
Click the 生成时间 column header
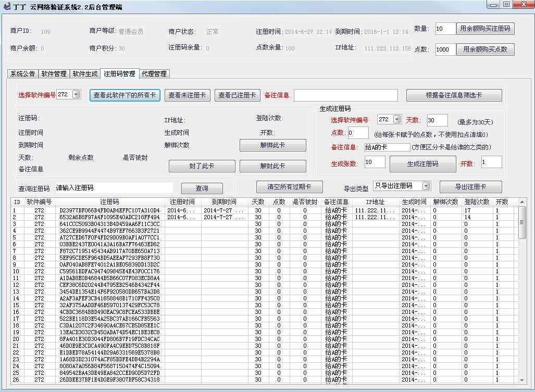(x=415, y=202)
